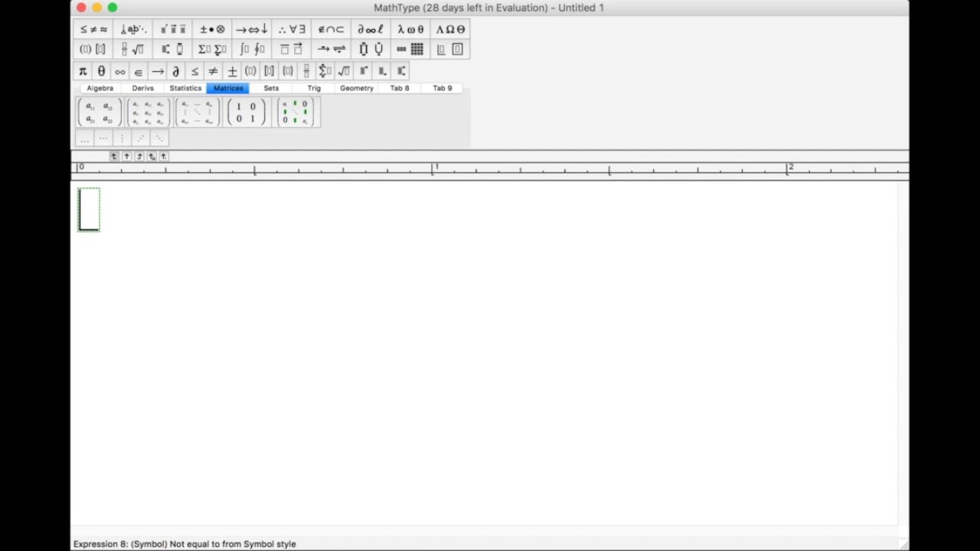Insert the general m×n matrix with ellipses

point(198,112)
